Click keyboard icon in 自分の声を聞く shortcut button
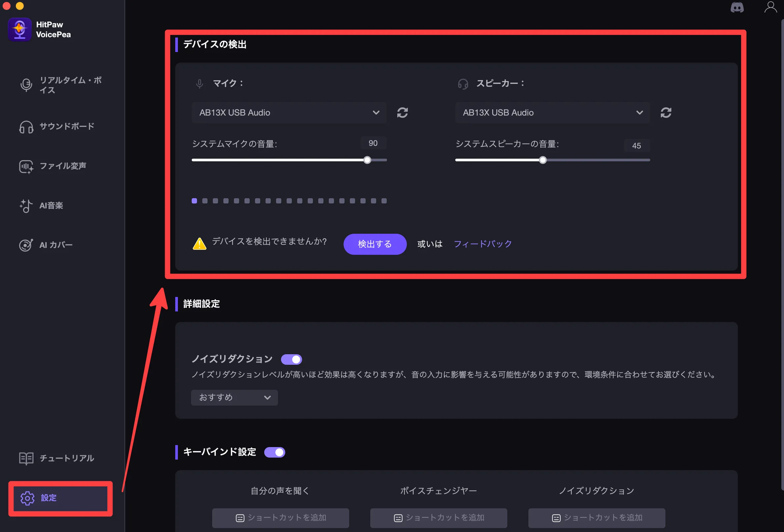The height and width of the screenshot is (532, 784). click(240, 518)
